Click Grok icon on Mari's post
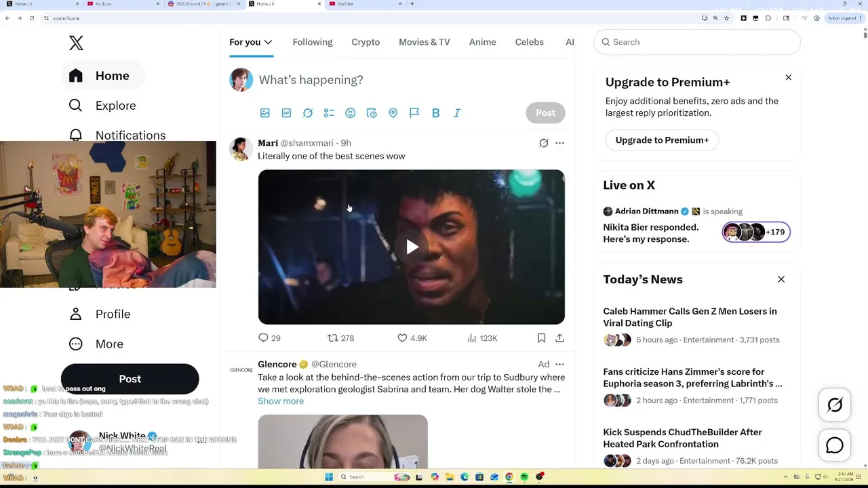868x488 pixels. click(543, 143)
